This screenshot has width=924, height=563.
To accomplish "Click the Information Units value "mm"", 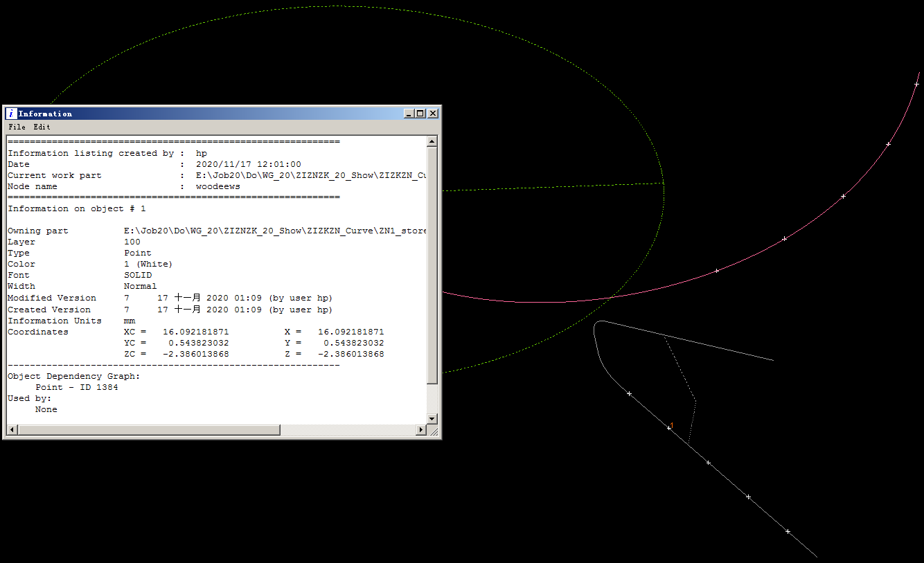I will click(x=130, y=321).
